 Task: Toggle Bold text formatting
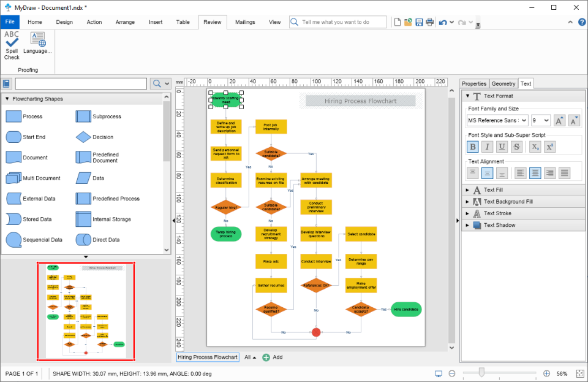(x=472, y=147)
